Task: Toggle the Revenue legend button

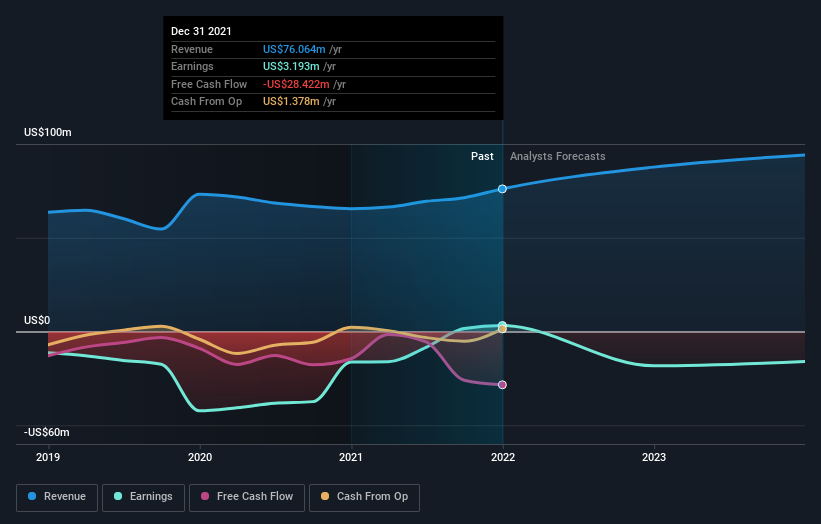Action: pos(57,497)
